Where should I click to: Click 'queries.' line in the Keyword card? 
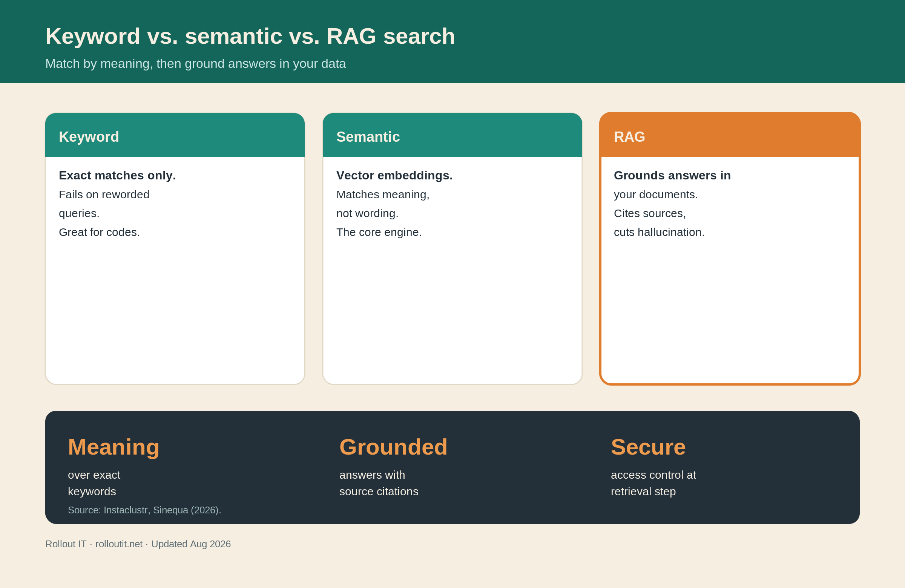(x=79, y=213)
